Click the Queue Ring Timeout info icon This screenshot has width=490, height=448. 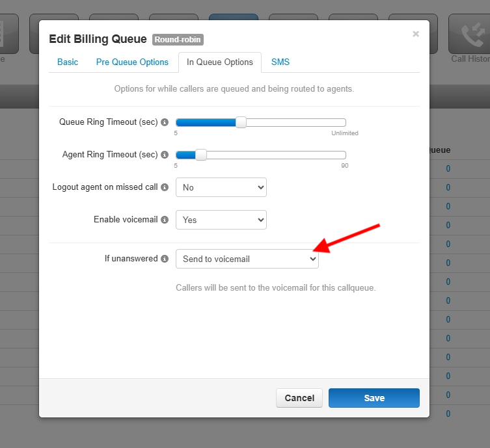[165, 122]
